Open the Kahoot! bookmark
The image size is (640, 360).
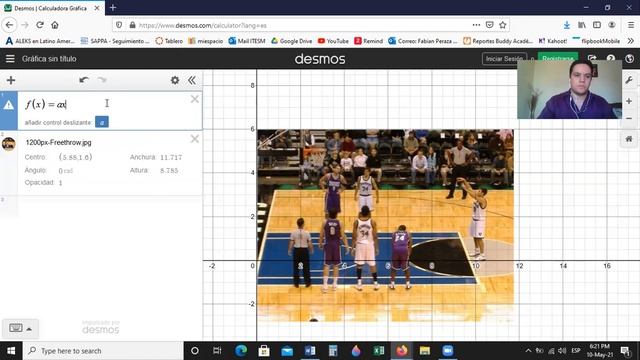click(553, 41)
